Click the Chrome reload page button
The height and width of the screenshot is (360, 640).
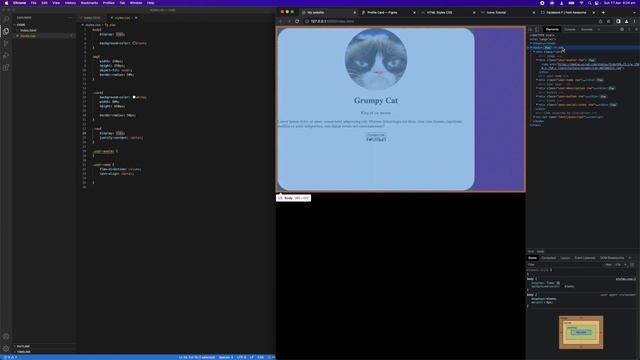pyautogui.click(x=297, y=21)
